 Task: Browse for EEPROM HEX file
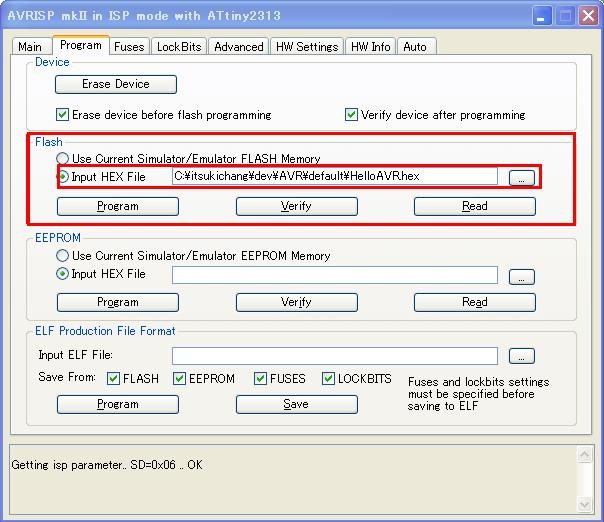point(522,277)
